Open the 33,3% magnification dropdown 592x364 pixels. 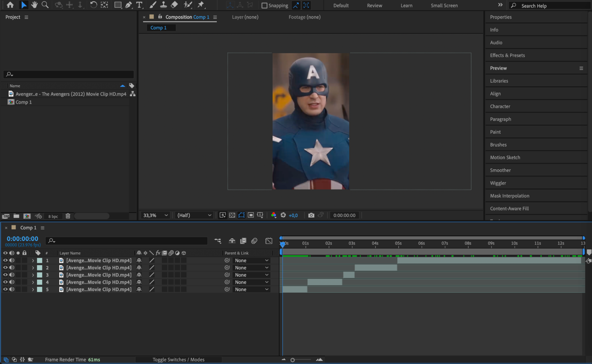click(155, 215)
